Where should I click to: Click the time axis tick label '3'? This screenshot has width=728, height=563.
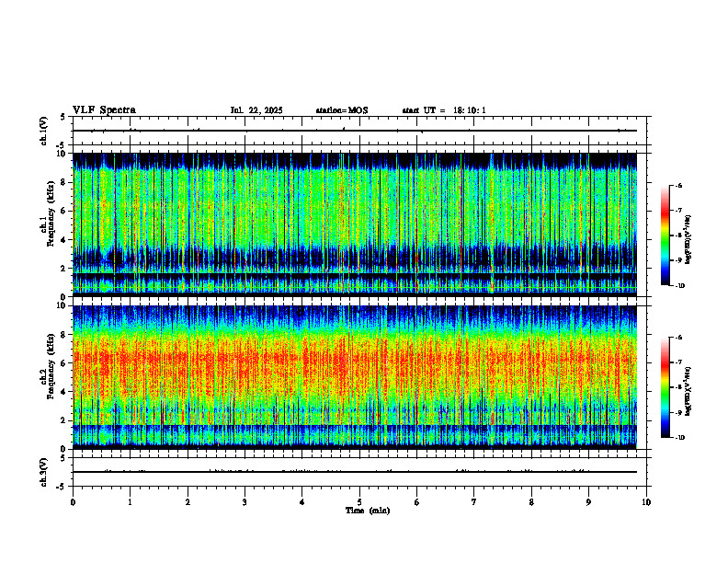(245, 502)
